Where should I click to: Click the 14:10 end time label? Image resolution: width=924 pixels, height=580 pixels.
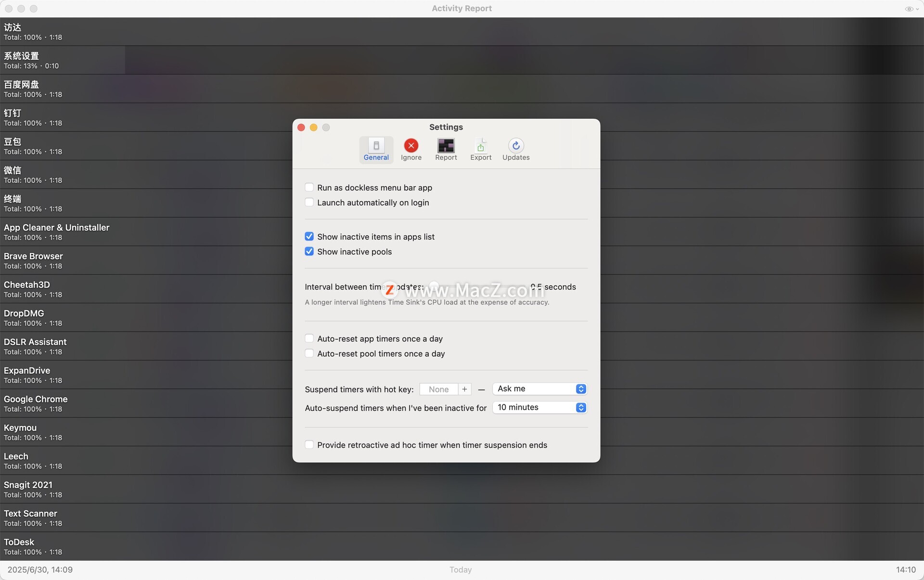point(906,570)
